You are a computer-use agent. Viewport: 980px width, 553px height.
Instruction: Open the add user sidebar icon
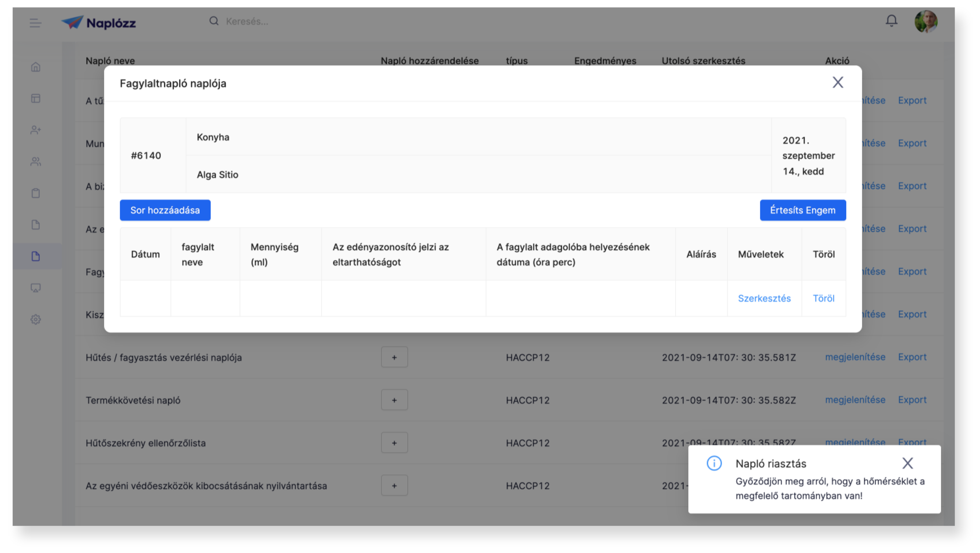pos(36,130)
